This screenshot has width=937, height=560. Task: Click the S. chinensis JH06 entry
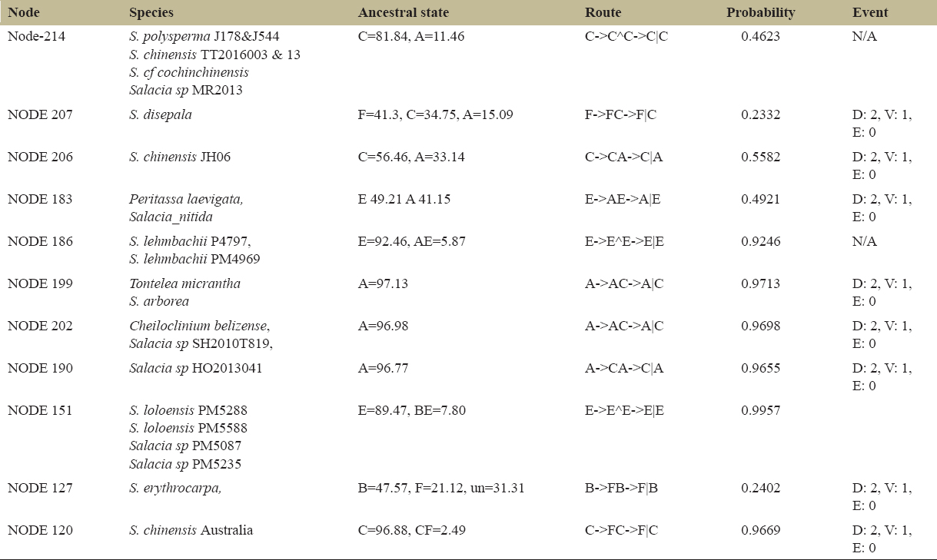click(180, 157)
